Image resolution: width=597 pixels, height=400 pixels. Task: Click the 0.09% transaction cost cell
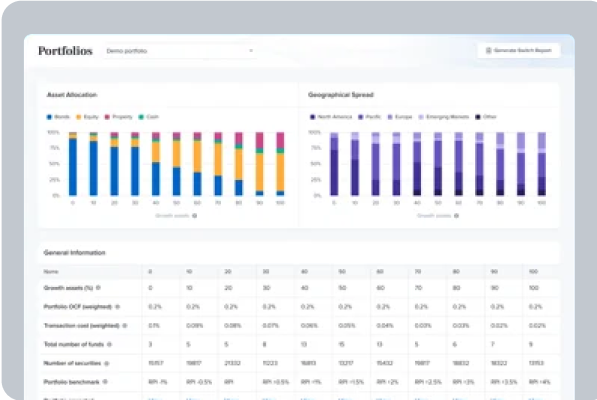(195, 326)
